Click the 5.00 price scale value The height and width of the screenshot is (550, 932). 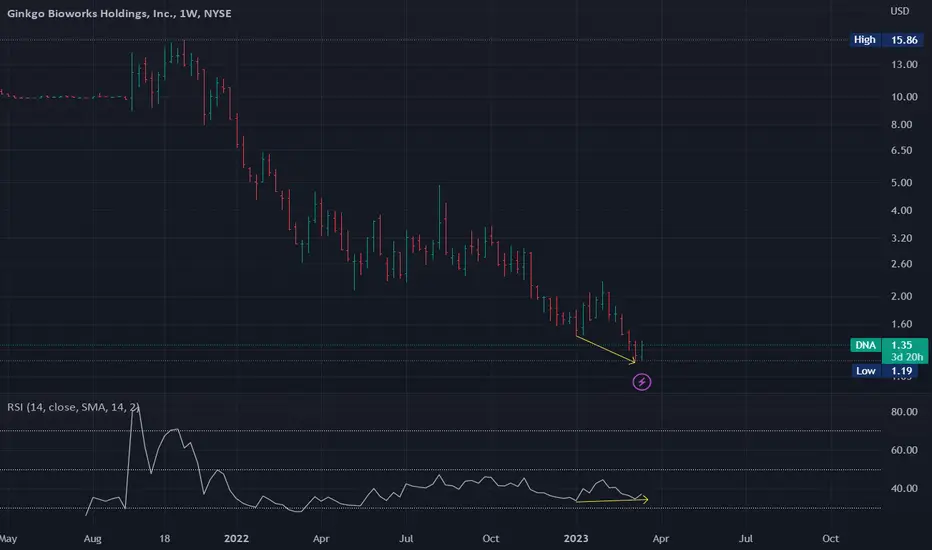point(901,183)
